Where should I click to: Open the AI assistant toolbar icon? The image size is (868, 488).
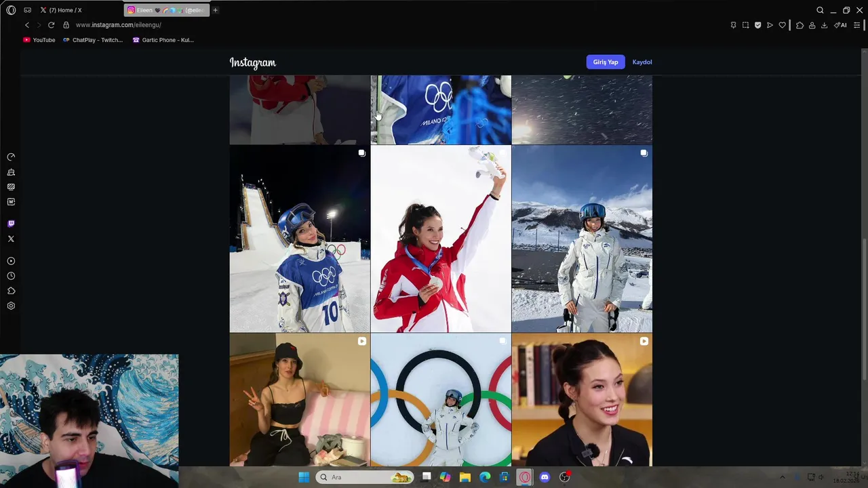[840, 25]
